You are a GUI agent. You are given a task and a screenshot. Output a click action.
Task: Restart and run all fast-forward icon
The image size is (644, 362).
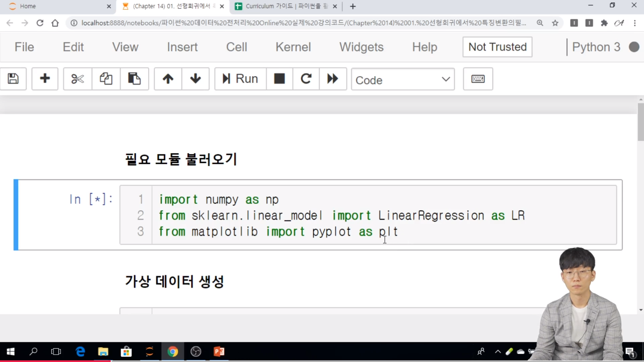coord(333,79)
